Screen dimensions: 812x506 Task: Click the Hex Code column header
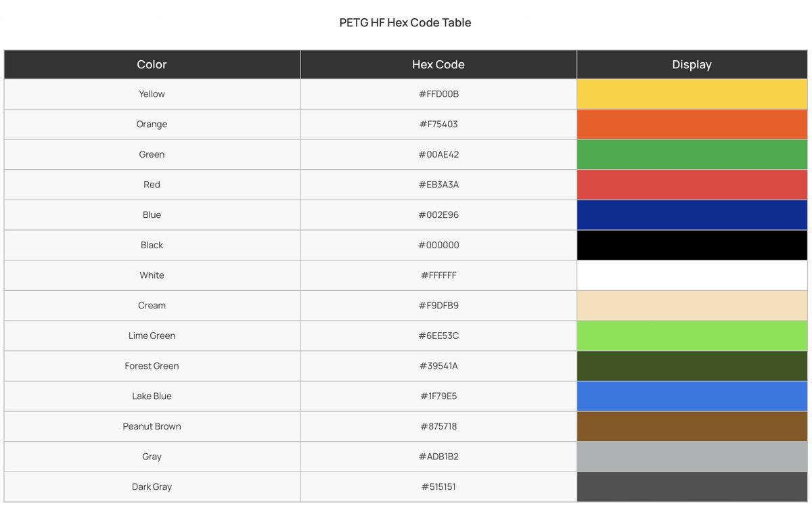(x=438, y=64)
